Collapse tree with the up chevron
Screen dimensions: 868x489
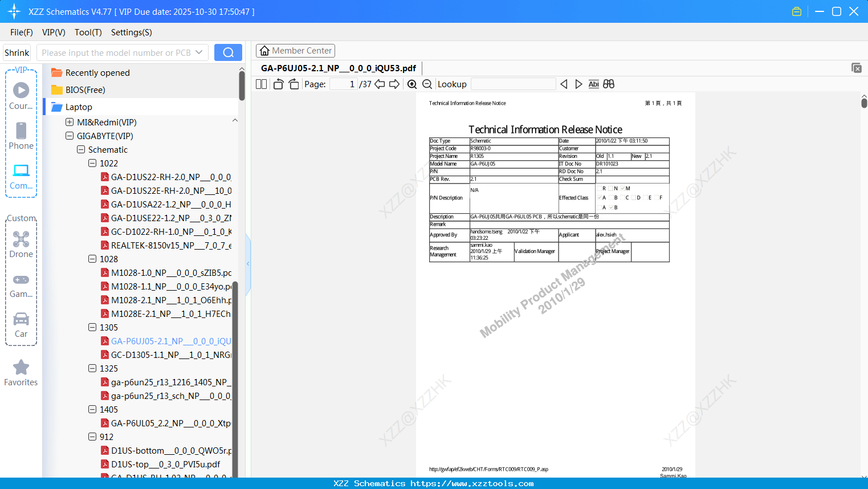235,120
